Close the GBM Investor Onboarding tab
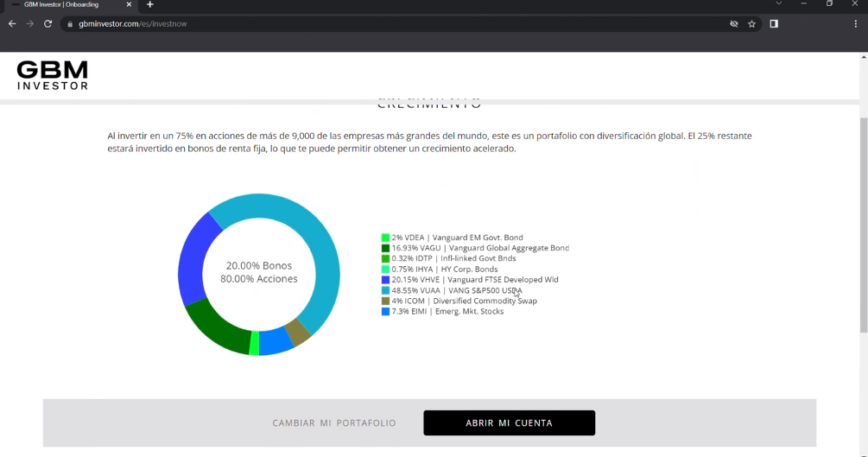 click(x=129, y=5)
